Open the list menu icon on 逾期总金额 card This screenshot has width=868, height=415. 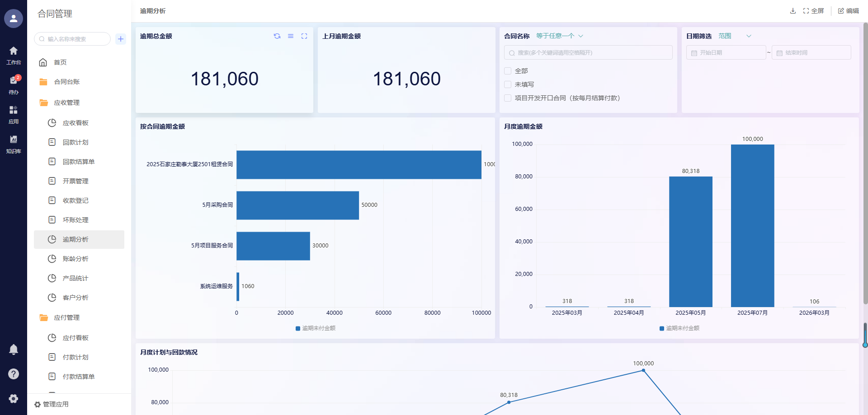pos(291,36)
